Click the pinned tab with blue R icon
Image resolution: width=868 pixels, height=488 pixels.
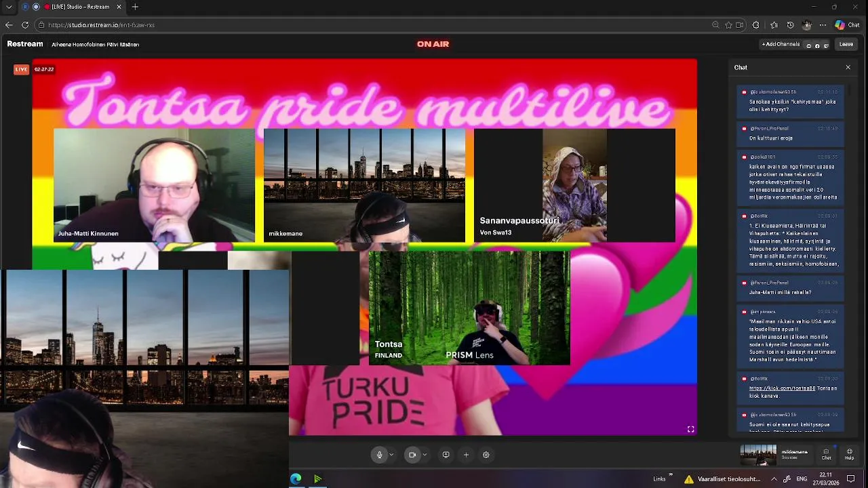[x=25, y=7]
